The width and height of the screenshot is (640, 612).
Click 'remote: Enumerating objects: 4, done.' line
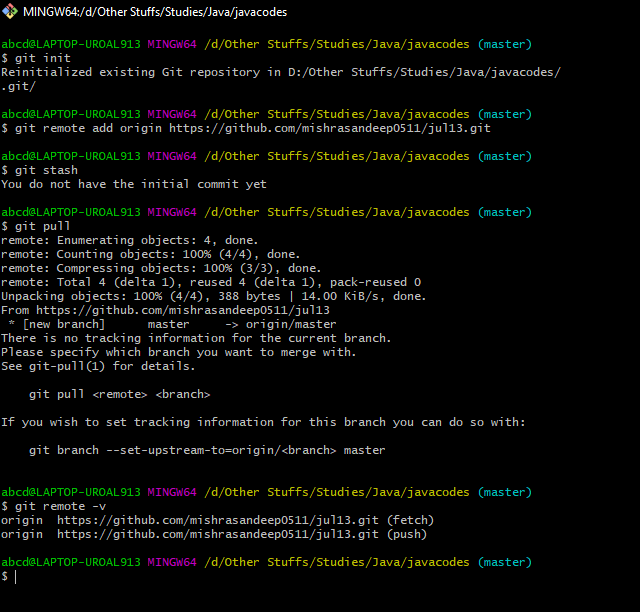[130, 240]
